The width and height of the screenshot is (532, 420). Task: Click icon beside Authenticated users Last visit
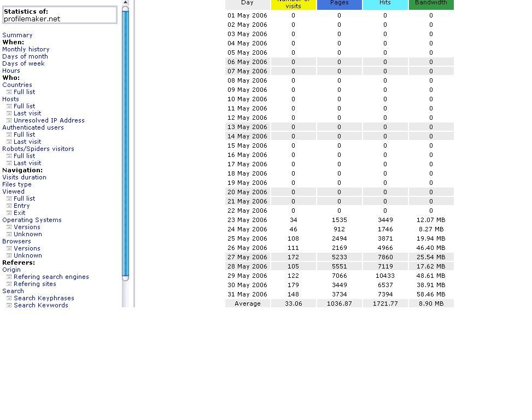(x=9, y=142)
